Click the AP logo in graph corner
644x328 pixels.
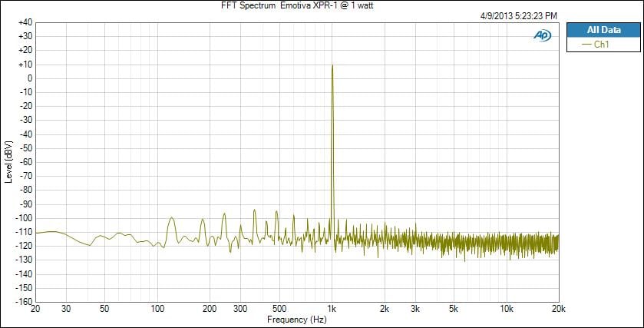click(542, 35)
